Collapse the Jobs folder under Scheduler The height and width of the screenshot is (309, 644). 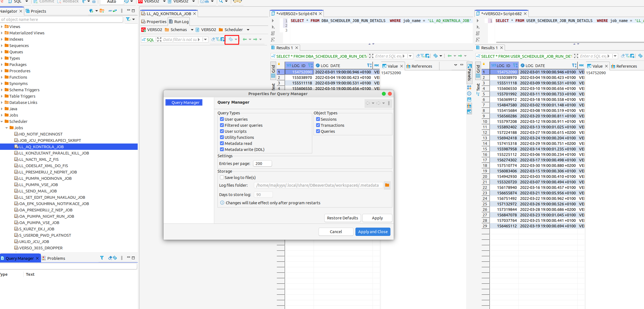pyautogui.click(x=7, y=128)
